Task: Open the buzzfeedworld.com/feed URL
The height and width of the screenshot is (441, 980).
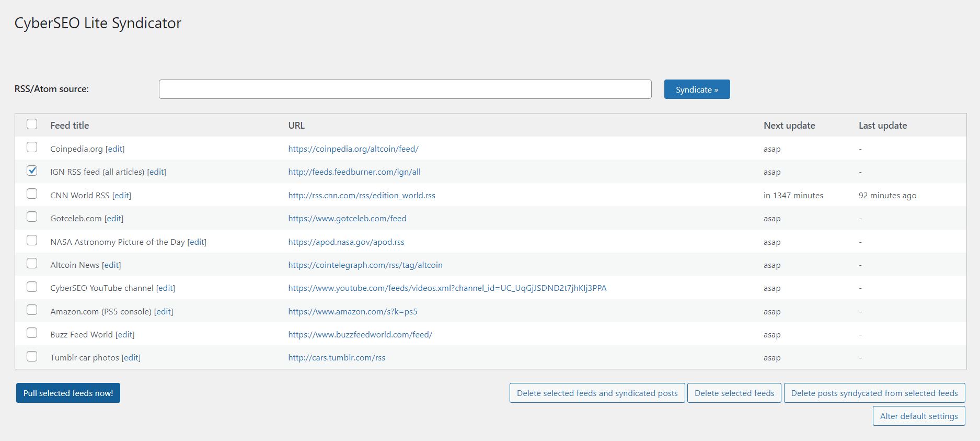Action: [360, 334]
